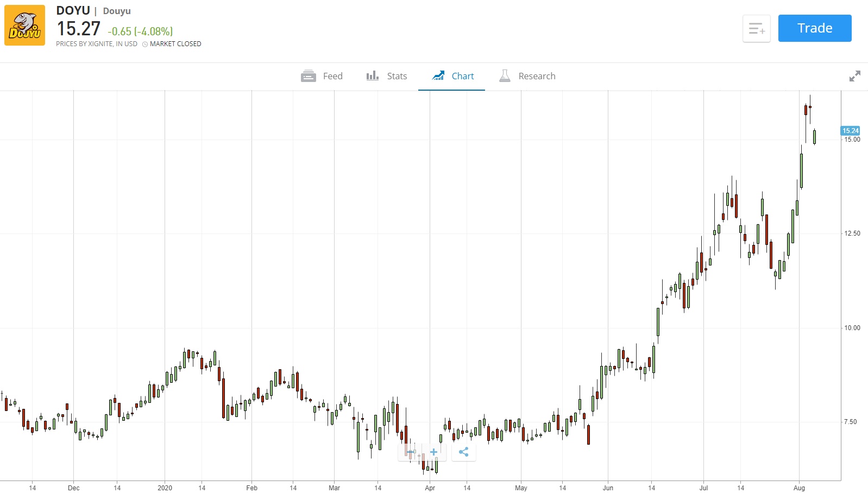Click the 15.24 current price label
Viewport: 868px width, 493px height.
point(850,130)
